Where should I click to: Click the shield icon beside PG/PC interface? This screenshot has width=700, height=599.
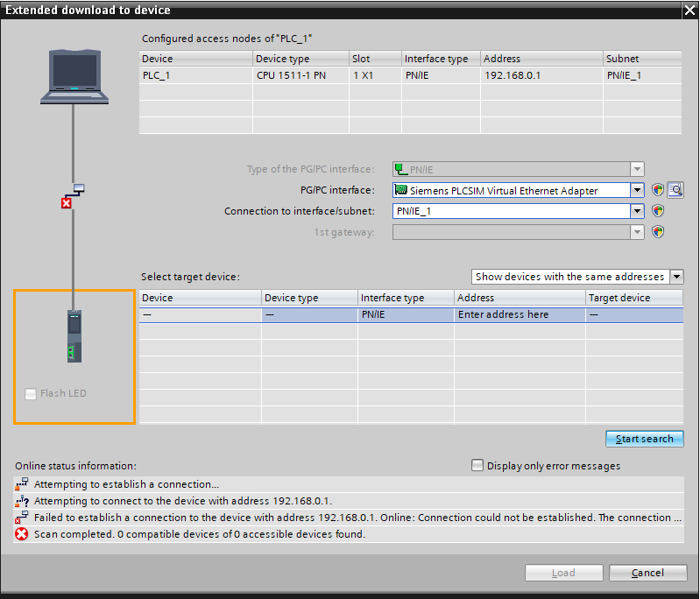658,190
